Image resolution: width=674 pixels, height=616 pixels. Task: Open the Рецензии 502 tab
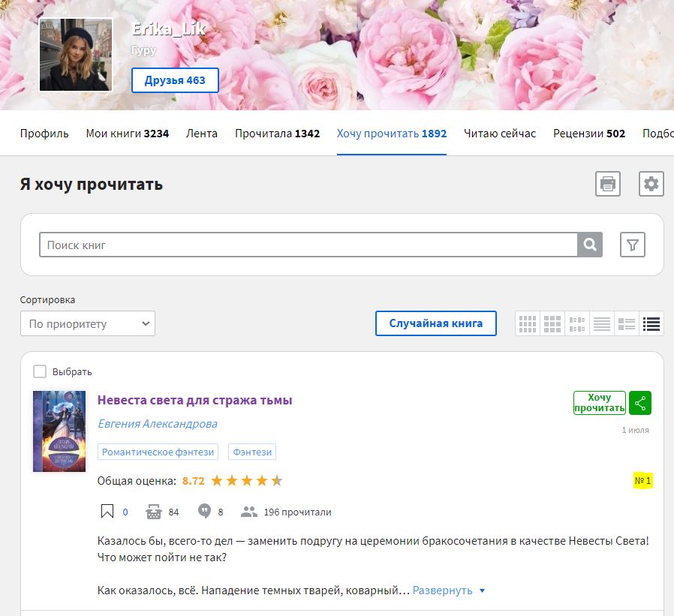[589, 134]
